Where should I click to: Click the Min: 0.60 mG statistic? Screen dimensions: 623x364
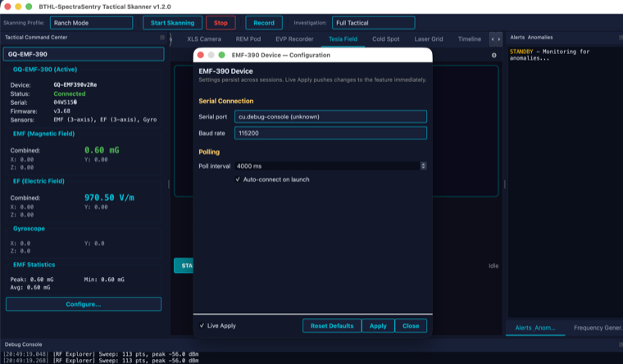click(x=104, y=280)
